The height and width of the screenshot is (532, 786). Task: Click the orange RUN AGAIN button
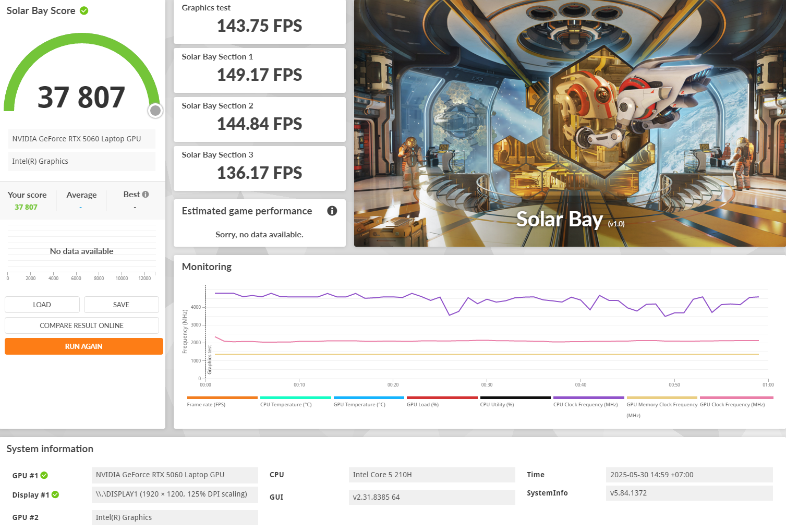click(x=84, y=346)
